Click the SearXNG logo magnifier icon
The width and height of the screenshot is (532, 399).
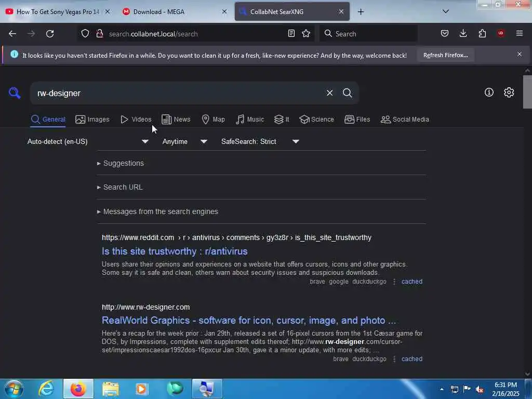[x=15, y=92]
